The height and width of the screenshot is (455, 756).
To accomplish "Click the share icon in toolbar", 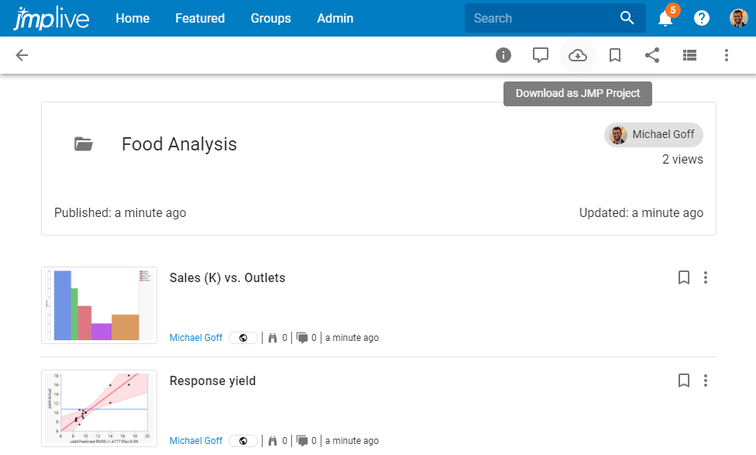I will pos(652,55).
